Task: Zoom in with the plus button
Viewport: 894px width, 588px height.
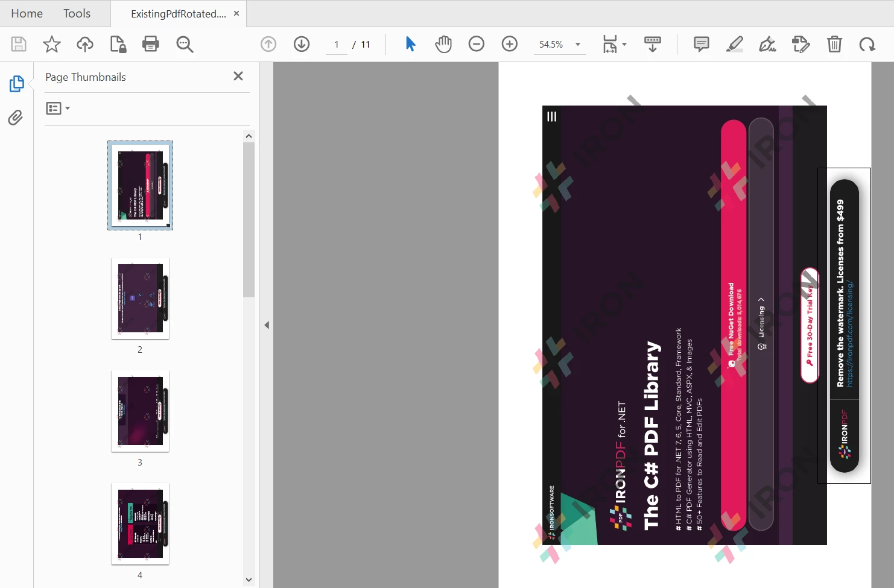Action: tap(510, 44)
